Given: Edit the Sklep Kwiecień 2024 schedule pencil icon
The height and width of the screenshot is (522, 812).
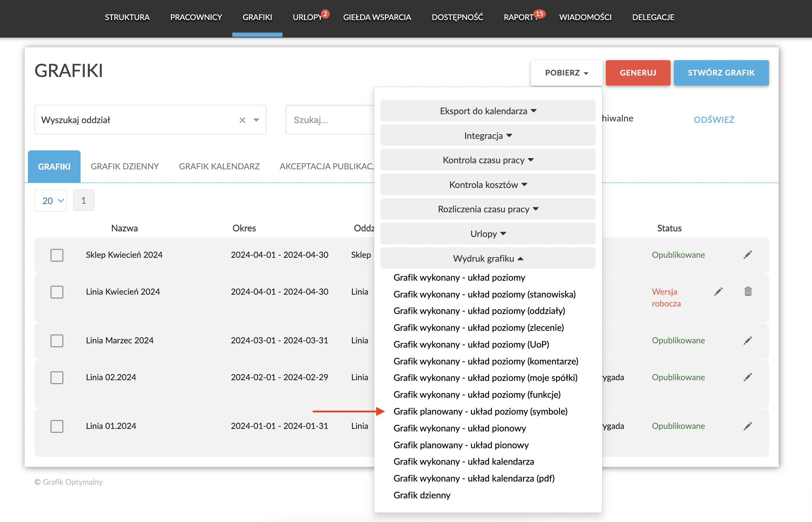Looking at the screenshot, I should click(748, 255).
